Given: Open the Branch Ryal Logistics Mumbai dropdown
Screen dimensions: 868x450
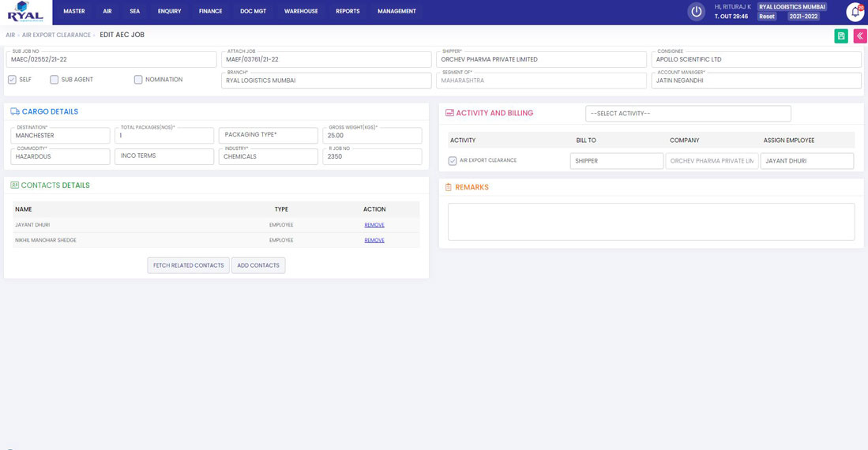Looking at the screenshot, I should pyautogui.click(x=326, y=81).
